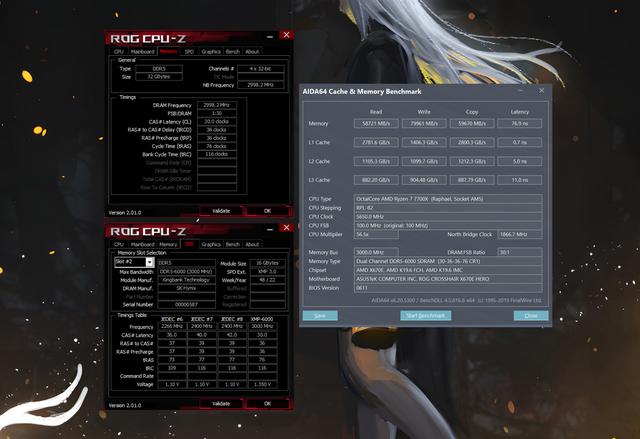Click L2 Cache read value 1105.3 GB/s

376,161
